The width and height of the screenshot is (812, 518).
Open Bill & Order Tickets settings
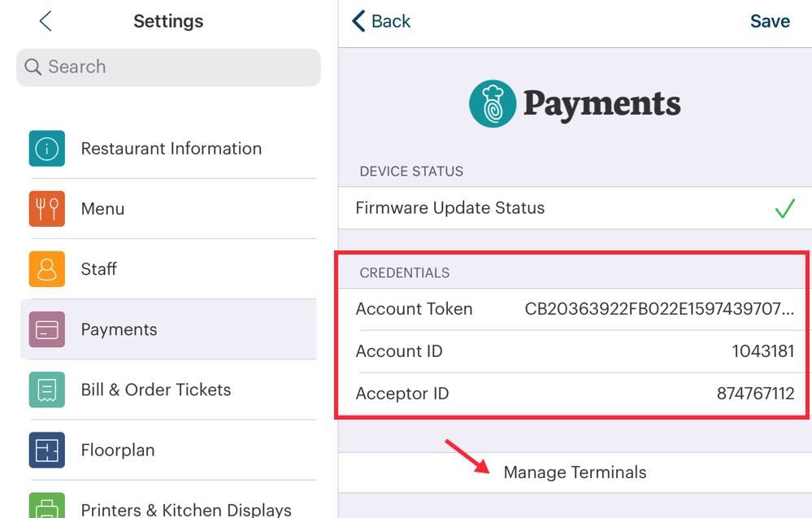156,390
